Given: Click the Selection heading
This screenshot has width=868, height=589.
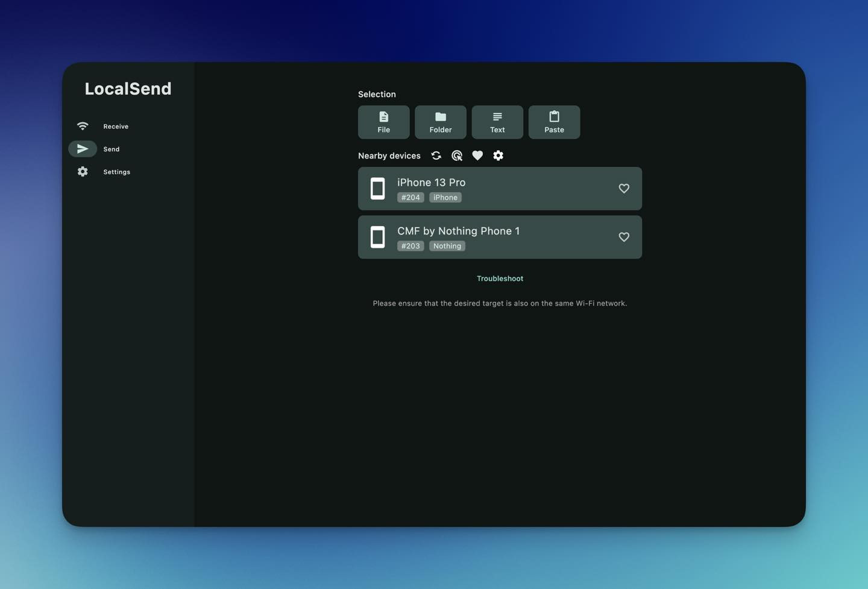Looking at the screenshot, I should [x=377, y=94].
